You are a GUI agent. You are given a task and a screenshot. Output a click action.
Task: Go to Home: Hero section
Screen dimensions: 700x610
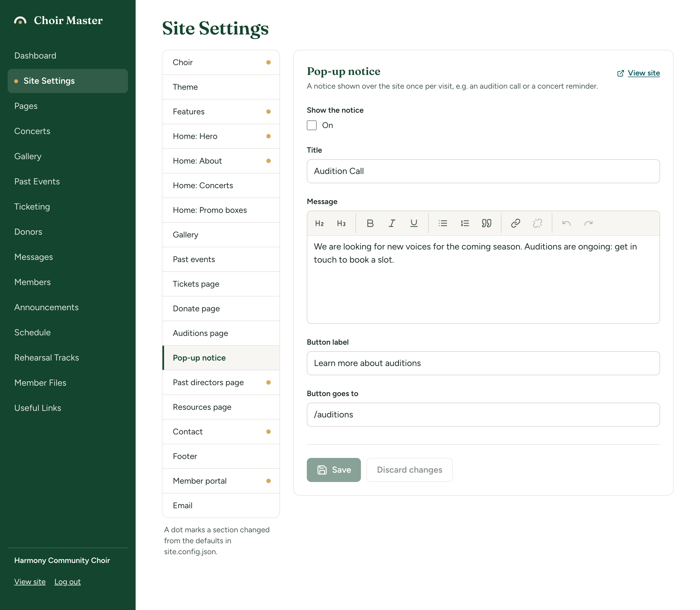click(x=221, y=136)
